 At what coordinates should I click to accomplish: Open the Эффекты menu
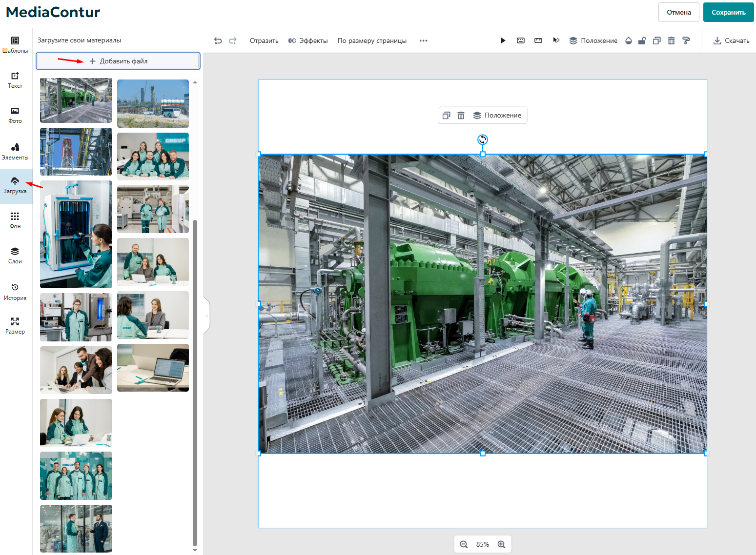[308, 40]
